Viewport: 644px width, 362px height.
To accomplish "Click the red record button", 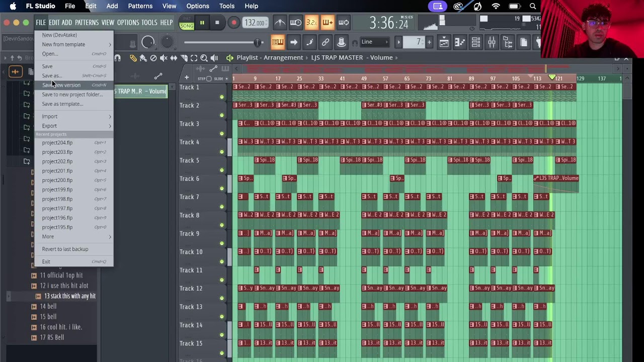I will (x=233, y=23).
